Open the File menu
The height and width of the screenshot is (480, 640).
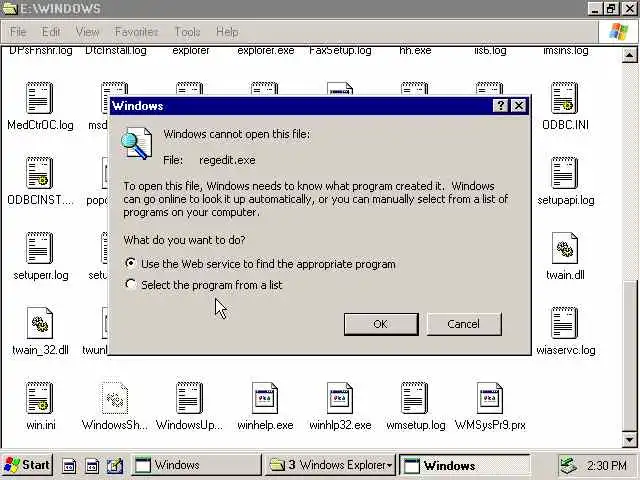18,32
